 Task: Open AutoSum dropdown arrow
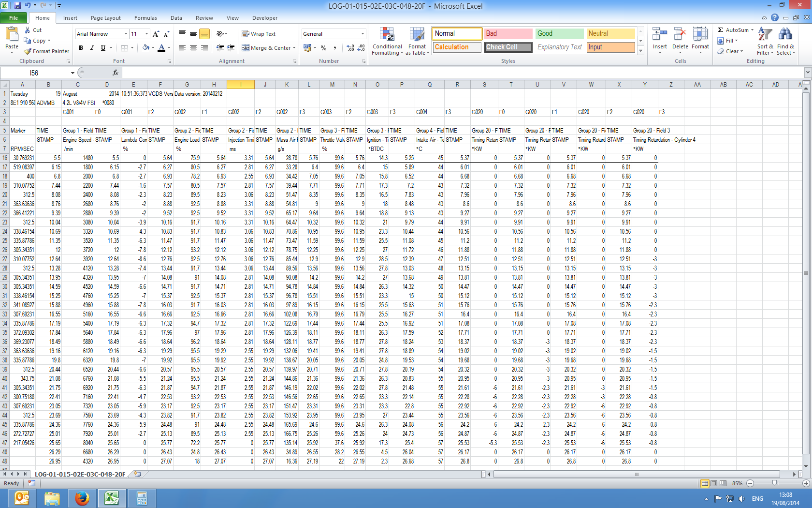point(752,30)
